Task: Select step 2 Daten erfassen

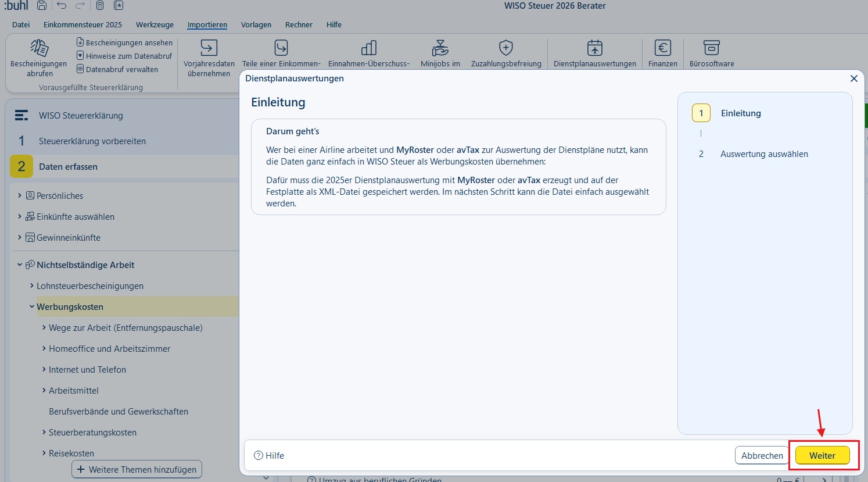Action: (123, 166)
